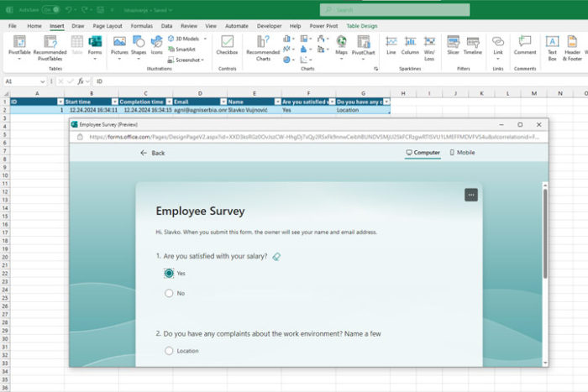Select row 10 header
Screen dimensions: 588x392
click(5, 175)
